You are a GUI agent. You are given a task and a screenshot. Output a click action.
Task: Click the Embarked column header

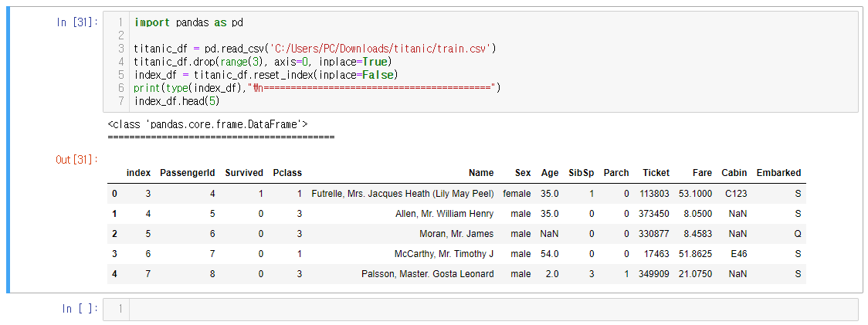[779, 173]
